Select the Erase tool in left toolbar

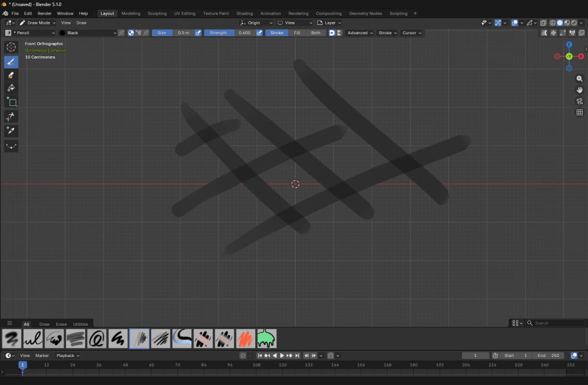[x=11, y=75]
